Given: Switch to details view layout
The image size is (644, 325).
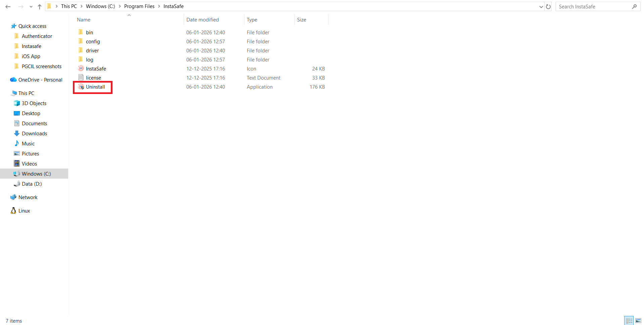Looking at the screenshot, I should (x=629, y=321).
